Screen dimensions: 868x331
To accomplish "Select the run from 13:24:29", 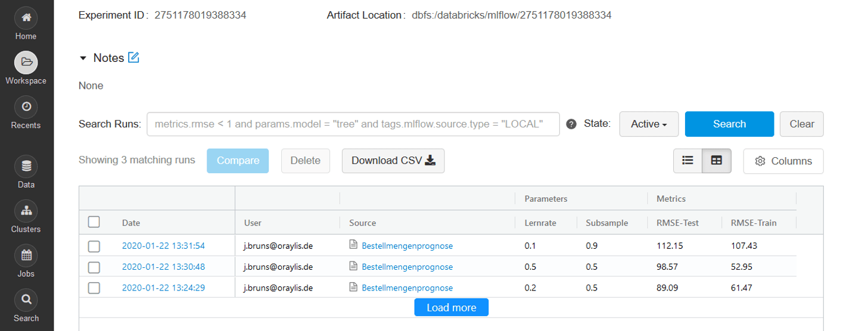I will pos(94,288).
